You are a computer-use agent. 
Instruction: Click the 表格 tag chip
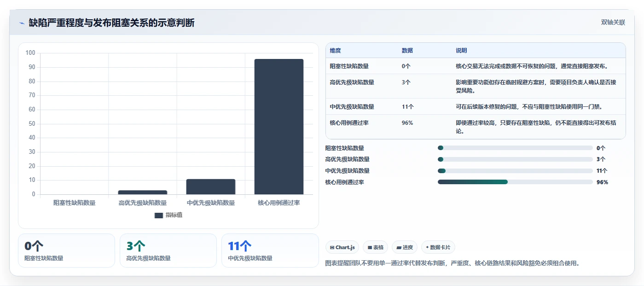pos(376,247)
